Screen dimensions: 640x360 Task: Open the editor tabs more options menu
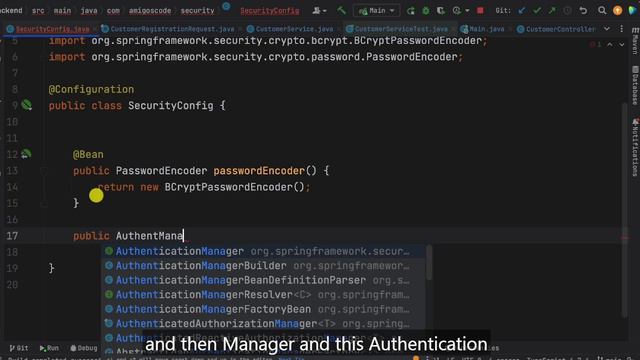(x=622, y=29)
